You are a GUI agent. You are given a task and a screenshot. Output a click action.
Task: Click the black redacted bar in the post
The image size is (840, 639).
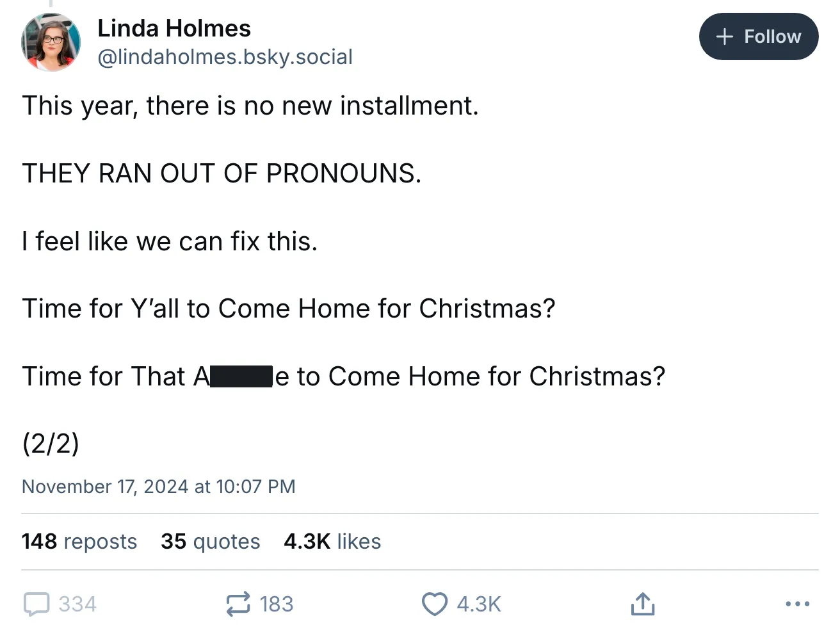[241, 376]
